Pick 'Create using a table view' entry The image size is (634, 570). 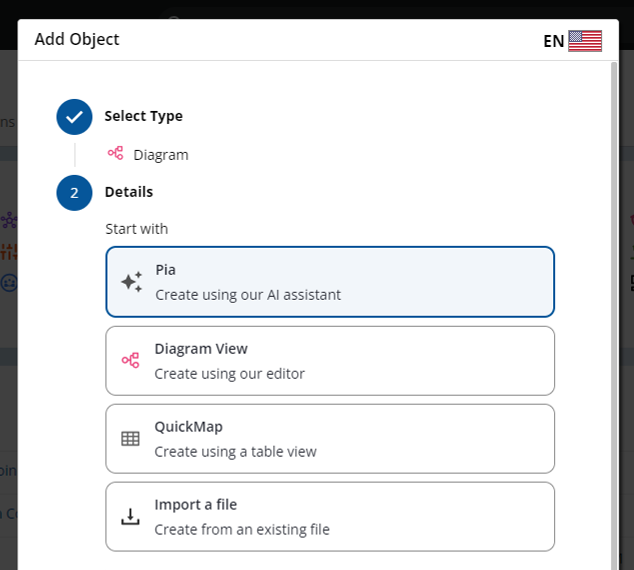coord(235,451)
